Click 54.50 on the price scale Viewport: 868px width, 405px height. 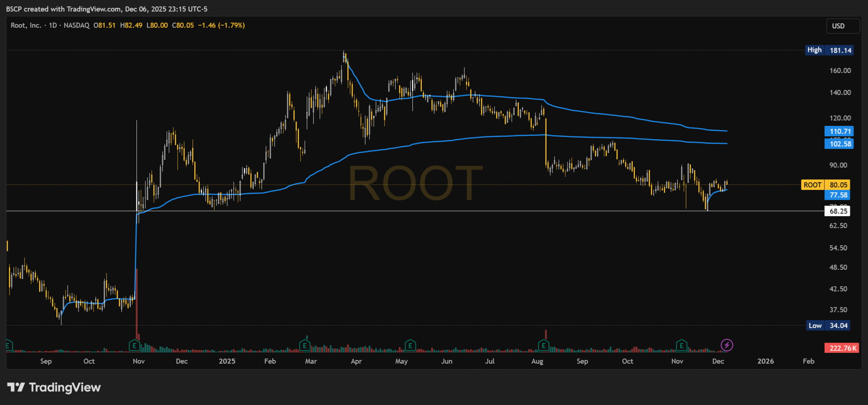838,248
